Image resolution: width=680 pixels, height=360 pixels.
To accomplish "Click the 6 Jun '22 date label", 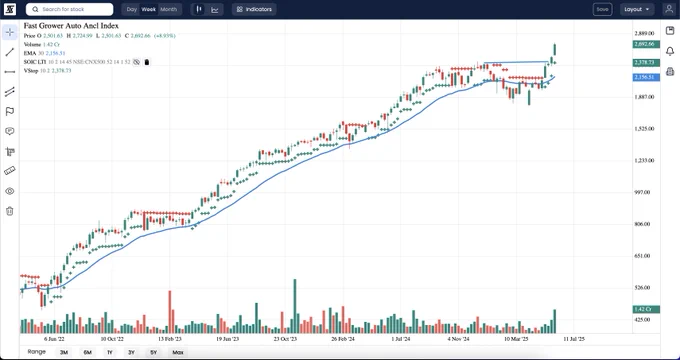I will pos(54,339).
